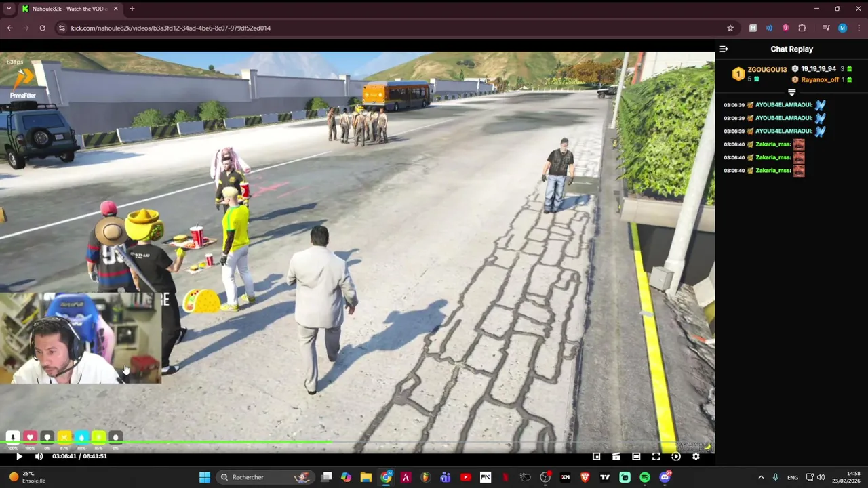Switch to Chrome in the taskbar
The height and width of the screenshot is (488, 868).
386,477
